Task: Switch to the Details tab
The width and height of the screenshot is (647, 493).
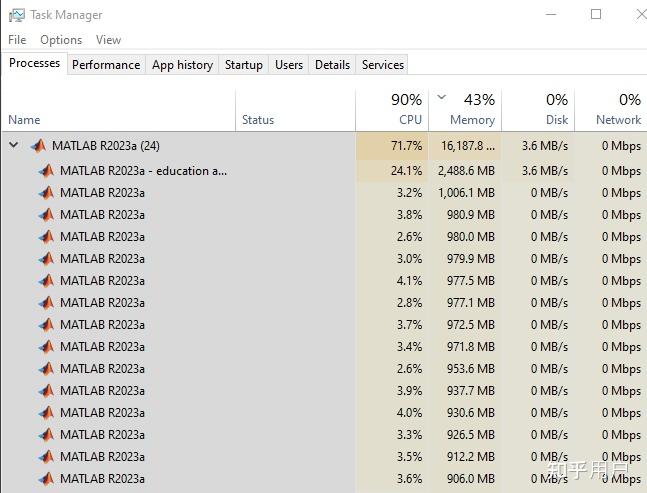Action: pyautogui.click(x=332, y=65)
